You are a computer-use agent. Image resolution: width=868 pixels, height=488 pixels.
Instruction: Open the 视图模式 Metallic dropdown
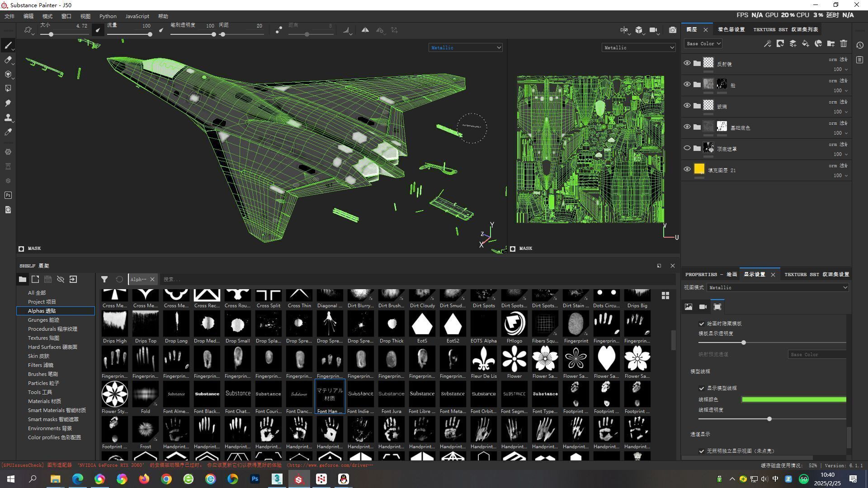778,287
